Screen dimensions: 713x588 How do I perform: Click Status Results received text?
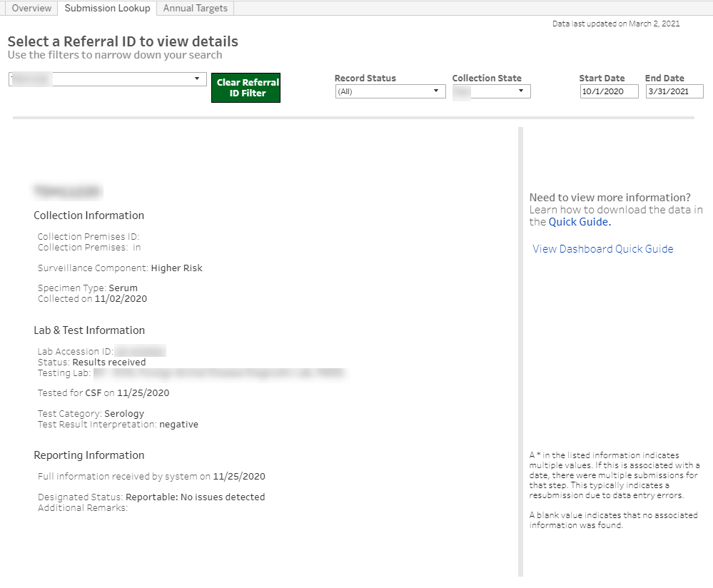coord(91,363)
